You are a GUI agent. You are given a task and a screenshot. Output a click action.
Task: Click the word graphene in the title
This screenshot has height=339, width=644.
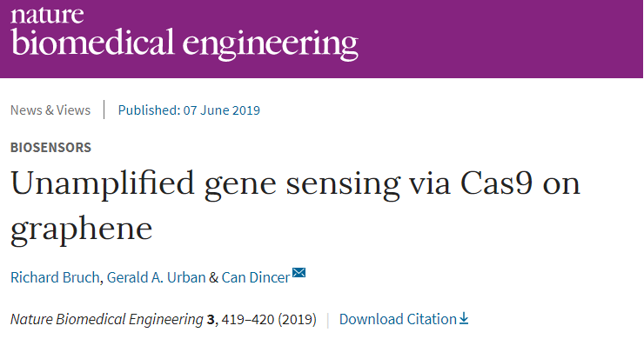tap(81, 229)
